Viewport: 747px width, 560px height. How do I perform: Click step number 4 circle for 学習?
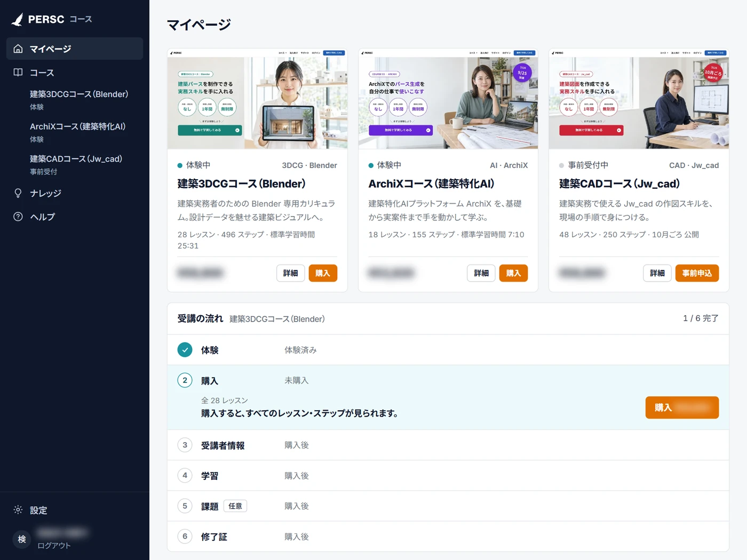tap(185, 475)
